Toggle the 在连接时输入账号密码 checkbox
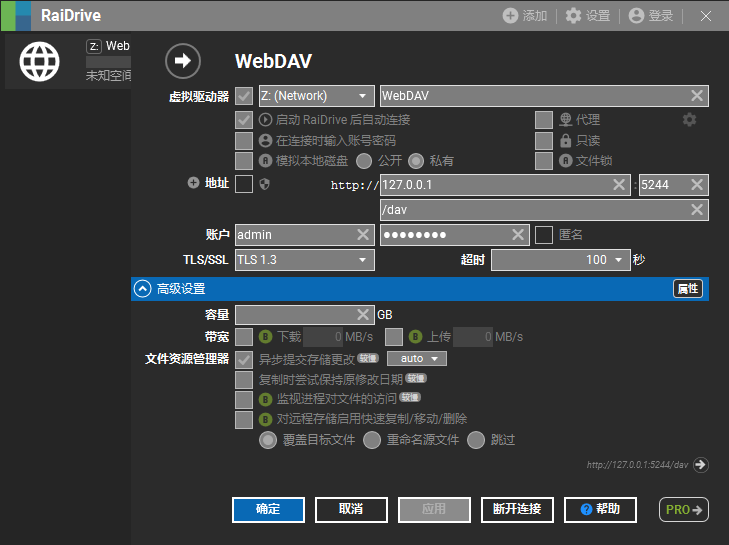This screenshot has width=729, height=545. (x=244, y=140)
